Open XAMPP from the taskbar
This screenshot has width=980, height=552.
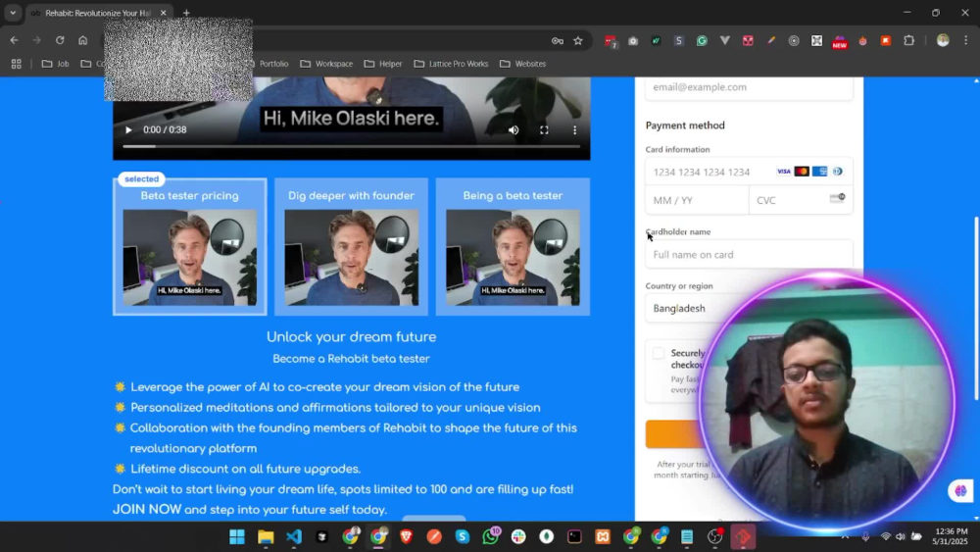[x=603, y=537]
